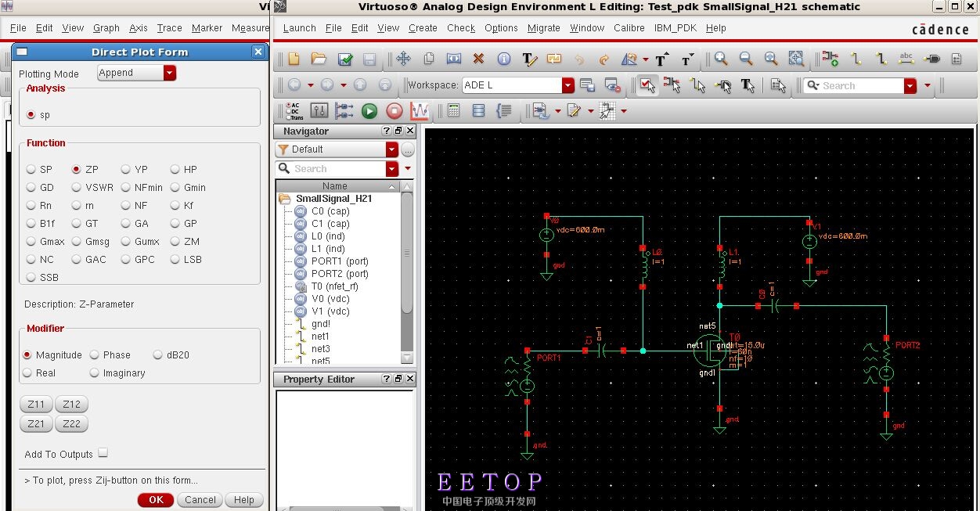Select the SP function radio button
Viewport: 980px width, 511px height.
pos(31,169)
